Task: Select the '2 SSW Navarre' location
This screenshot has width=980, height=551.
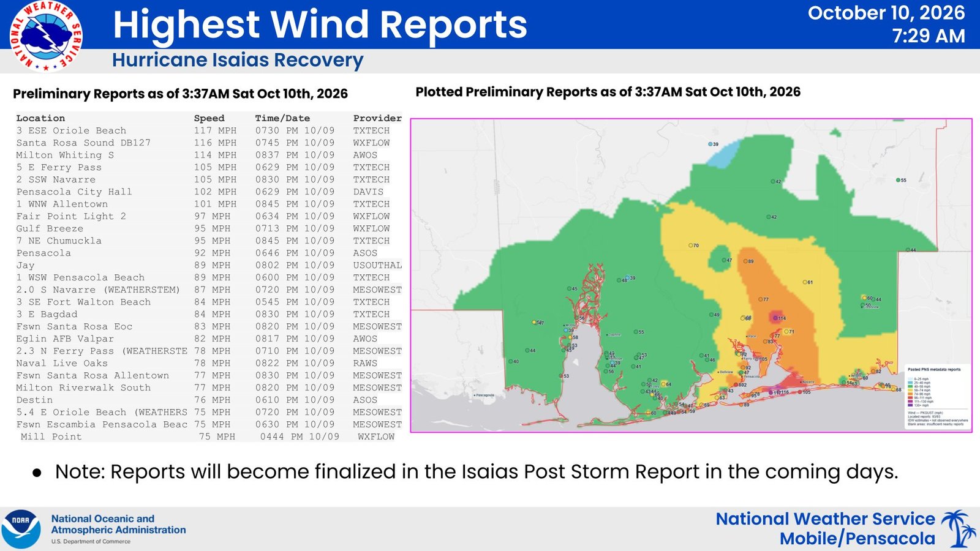Action: point(56,179)
